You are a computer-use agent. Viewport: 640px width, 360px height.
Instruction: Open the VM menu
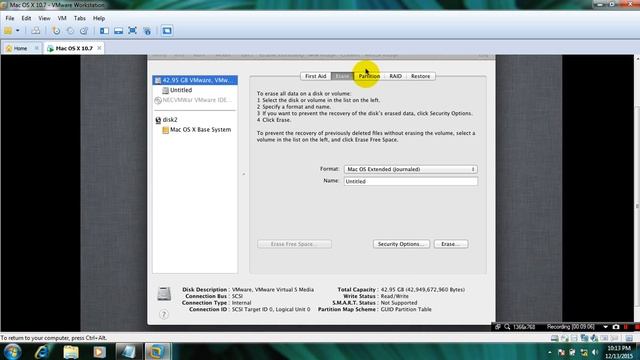(x=62, y=18)
